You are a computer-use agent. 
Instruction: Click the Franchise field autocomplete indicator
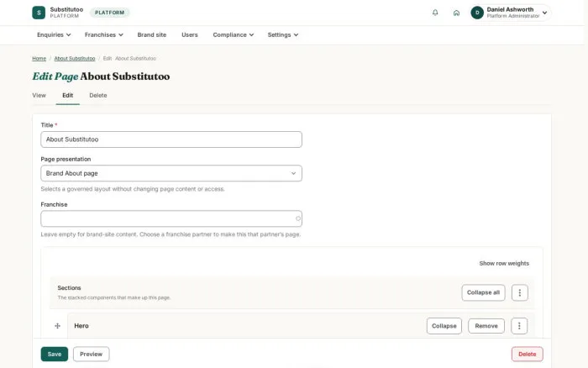[x=297, y=218]
